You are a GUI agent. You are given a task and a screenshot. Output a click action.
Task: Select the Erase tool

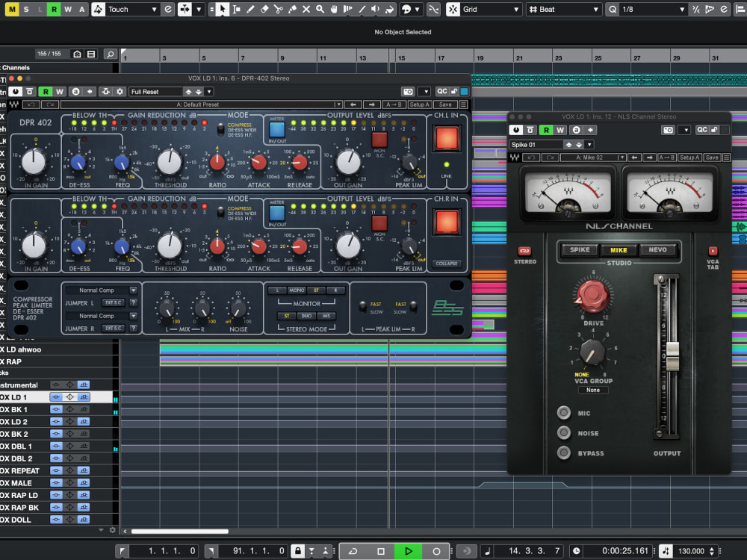(x=264, y=9)
